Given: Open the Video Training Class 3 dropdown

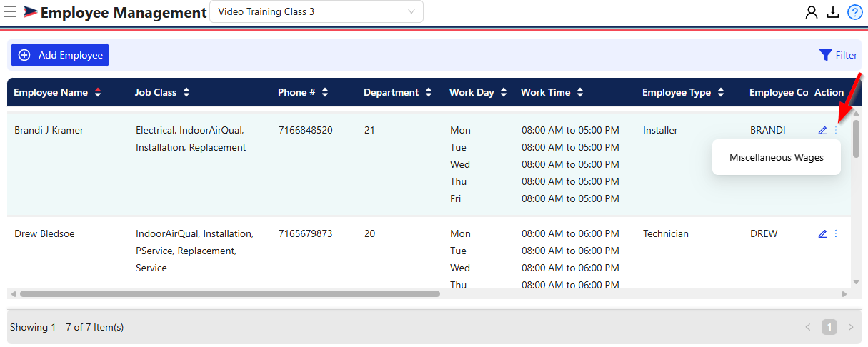Looking at the screenshot, I should coord(316,12).
